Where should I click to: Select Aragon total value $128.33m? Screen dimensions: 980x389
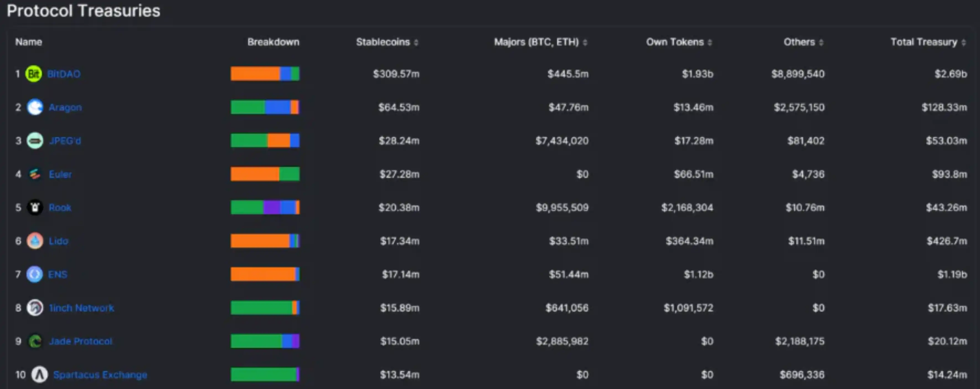(x=944, y=107)
